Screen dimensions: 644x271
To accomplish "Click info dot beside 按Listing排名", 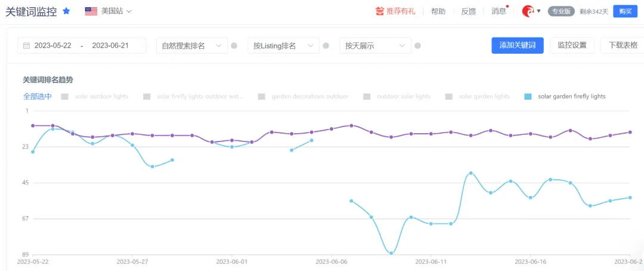I will [326, 45].
